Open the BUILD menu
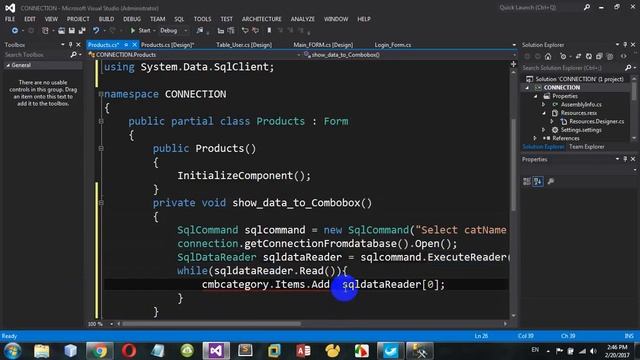This screenshot has width=640, height=360. click(106, 19)
